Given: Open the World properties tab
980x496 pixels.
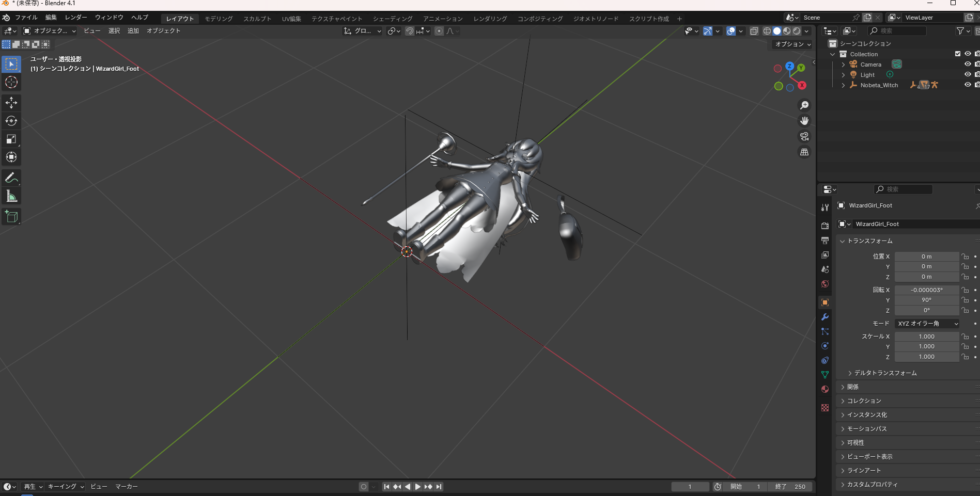Looking at the screenshot, I should (825, 284).
